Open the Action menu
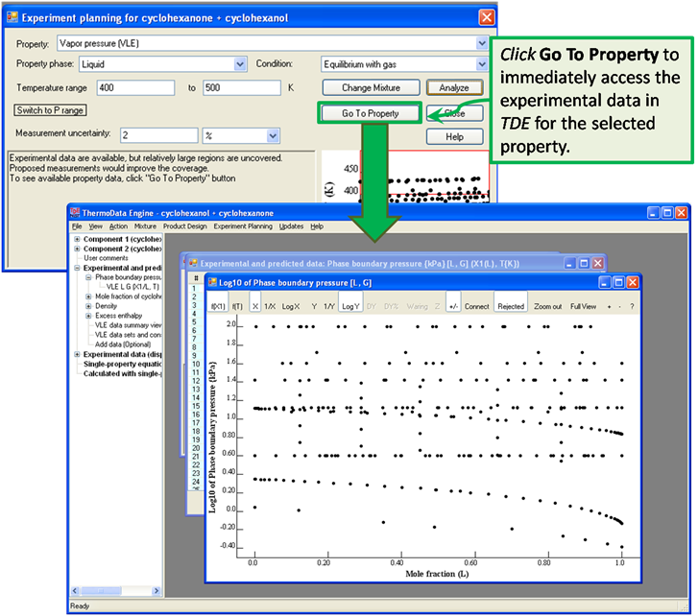Viewport: 698px width, 616px height. pyautogui.click(x=118, y=226)
